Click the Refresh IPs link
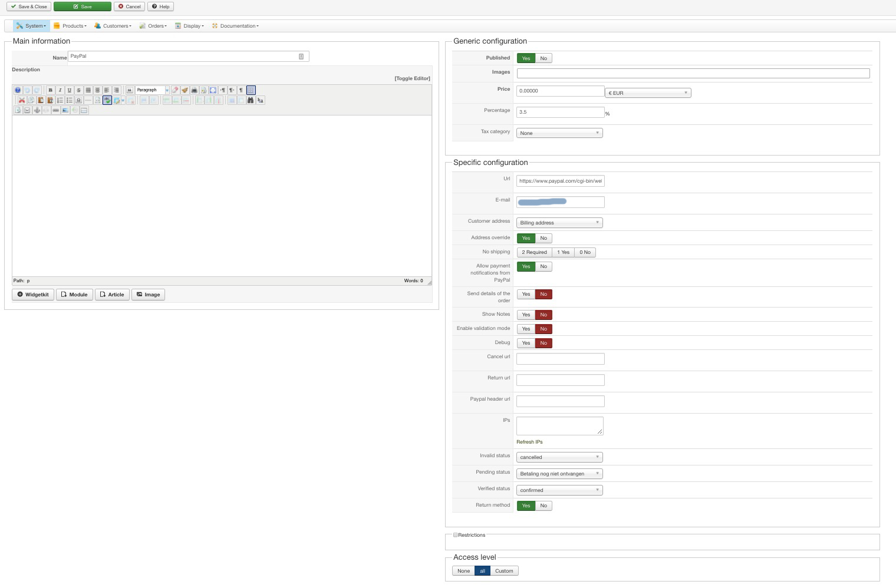896x588 pixels. 529,442
